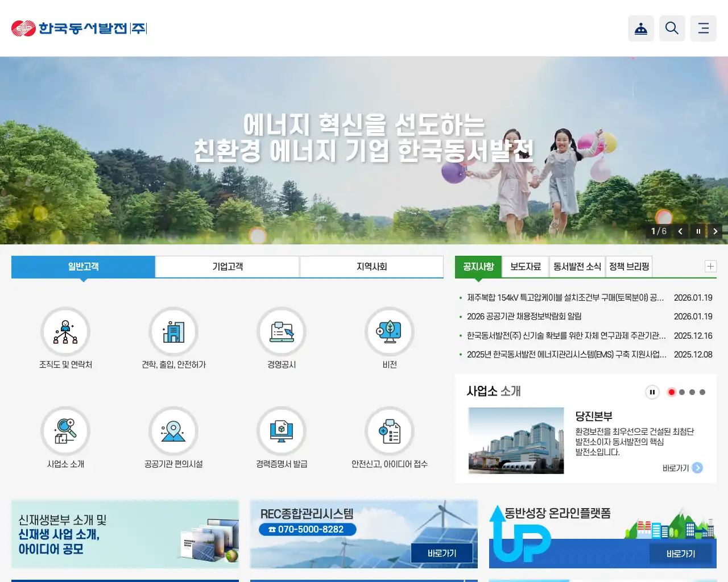Open the 2026 공공기관 채용정보박람회 notice
Screen dimensions: 728x582
[523, 317]
